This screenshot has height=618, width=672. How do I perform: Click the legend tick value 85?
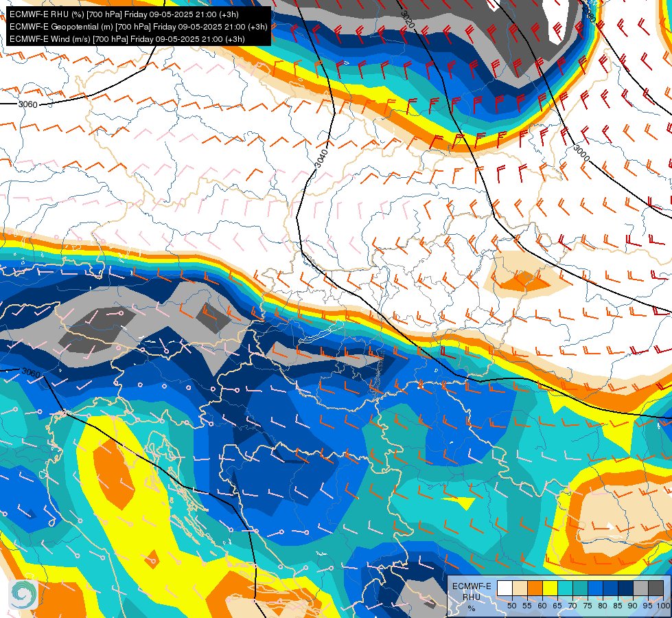point(618,606)
